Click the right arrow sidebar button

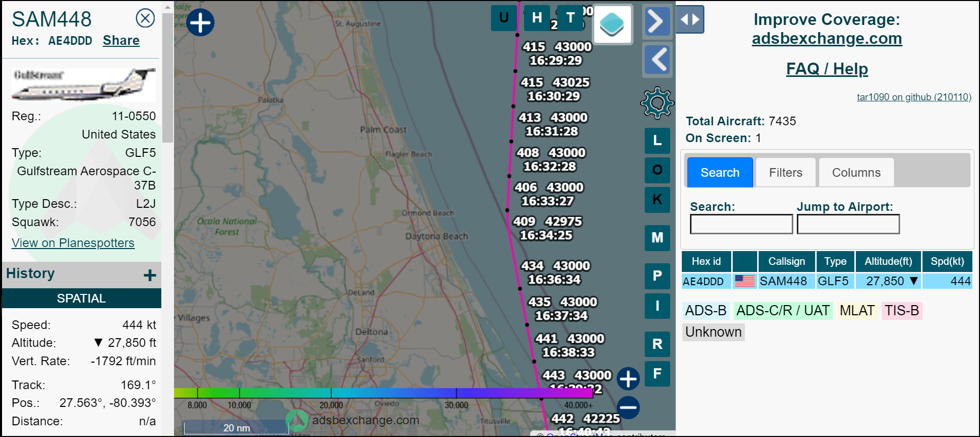(x=657, y=21)
